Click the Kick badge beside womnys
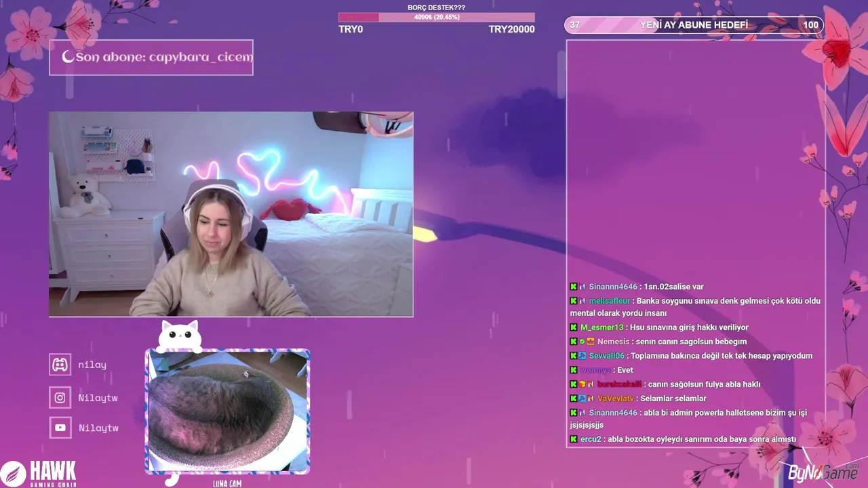 point(574,370)
